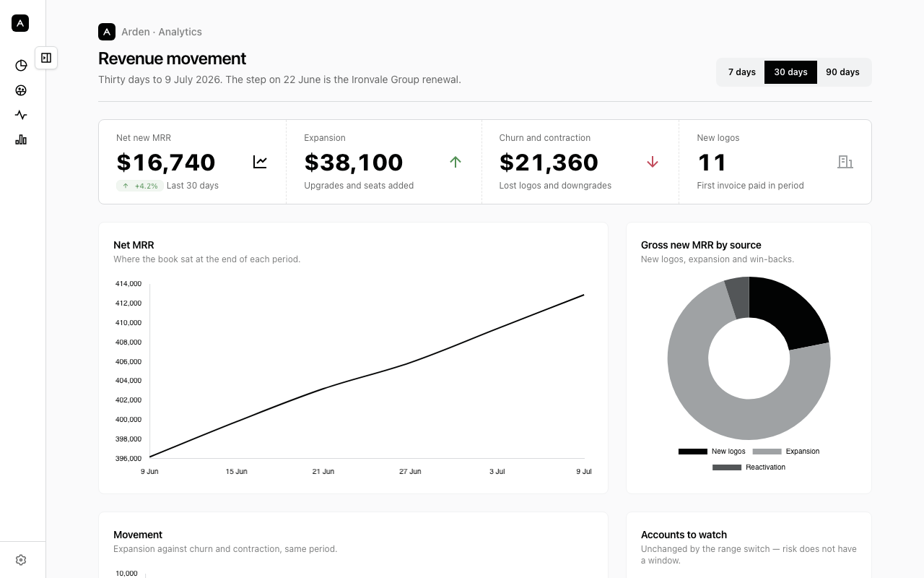Click the green up arrow in Expansion card
Image resolution: width=924 pixels, height=578 pixels.
click(x=456, y=162)
